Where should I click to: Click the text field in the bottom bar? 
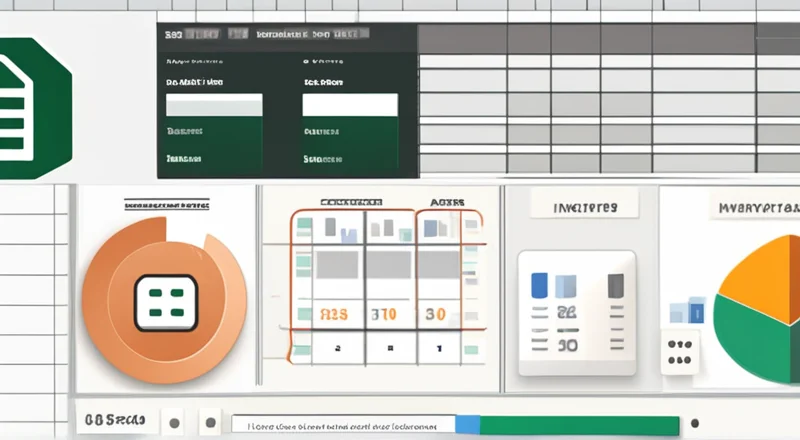point(342,424)
